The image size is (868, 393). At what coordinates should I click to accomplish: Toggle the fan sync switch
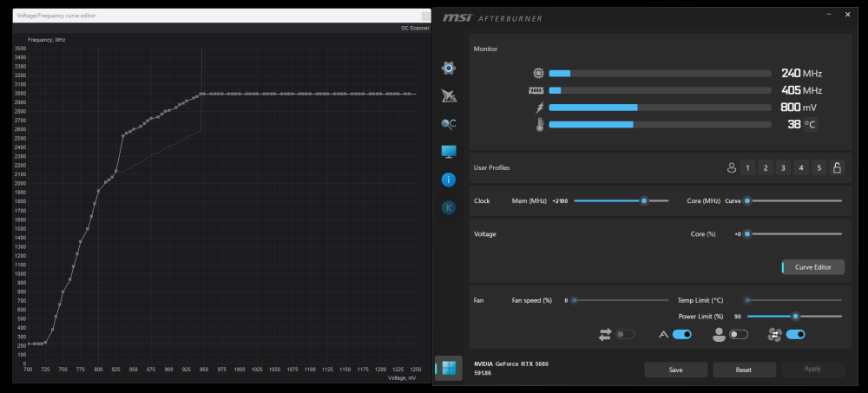tap(795, 334)
